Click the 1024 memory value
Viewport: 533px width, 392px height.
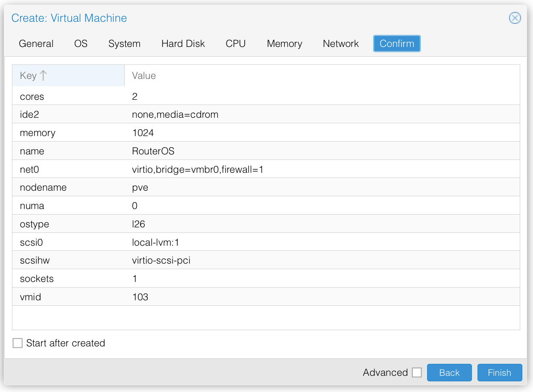coord(143,133)
